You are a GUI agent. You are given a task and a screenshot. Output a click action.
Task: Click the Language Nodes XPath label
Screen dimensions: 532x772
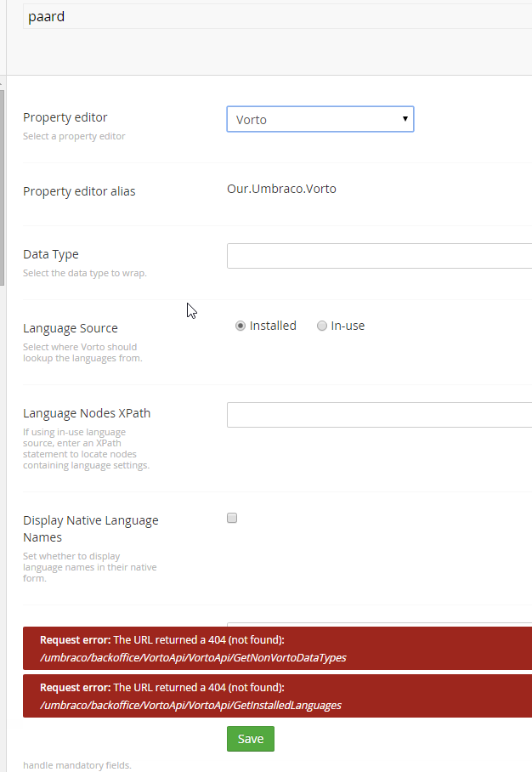[87, 413]
